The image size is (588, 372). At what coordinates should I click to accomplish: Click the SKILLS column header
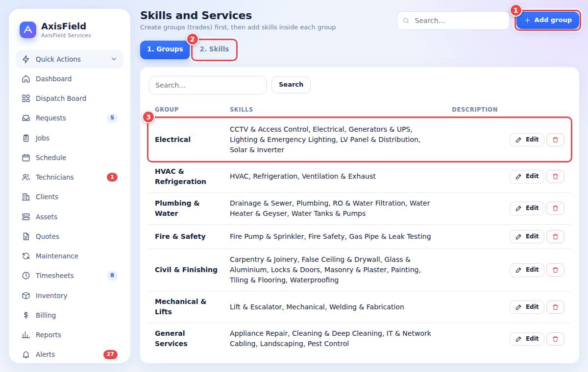tap(242, 110)
